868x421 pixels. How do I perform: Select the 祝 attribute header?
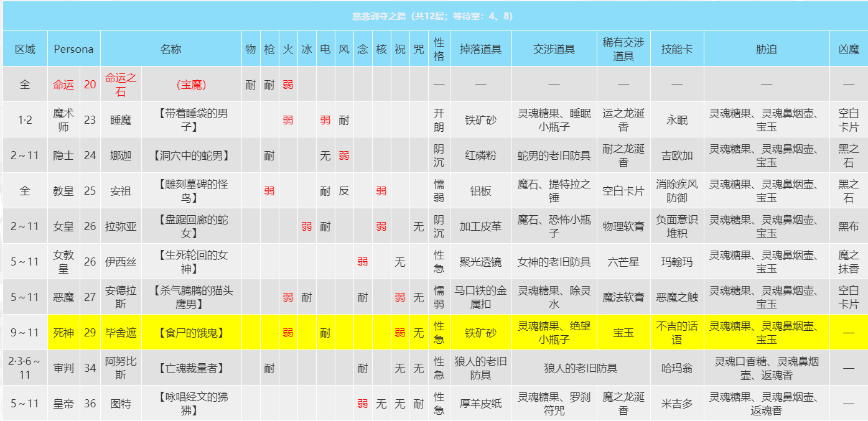pos(400,49)
